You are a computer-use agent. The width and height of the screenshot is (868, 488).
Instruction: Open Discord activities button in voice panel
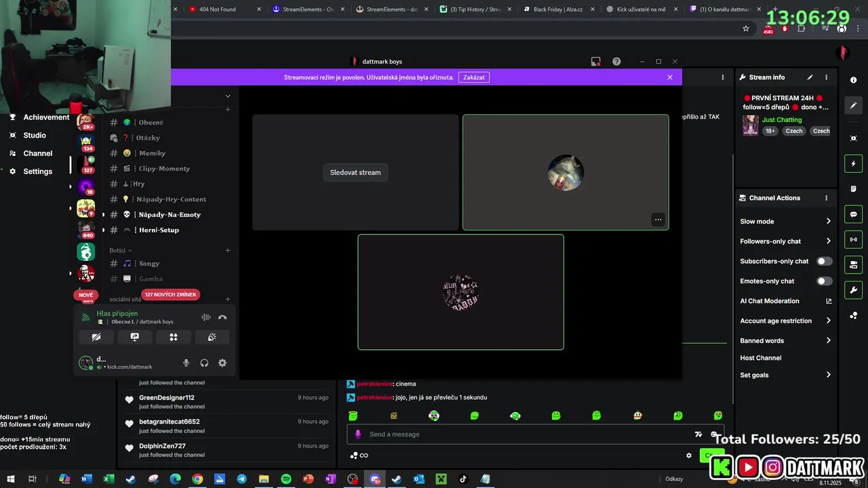click(174, 337)
